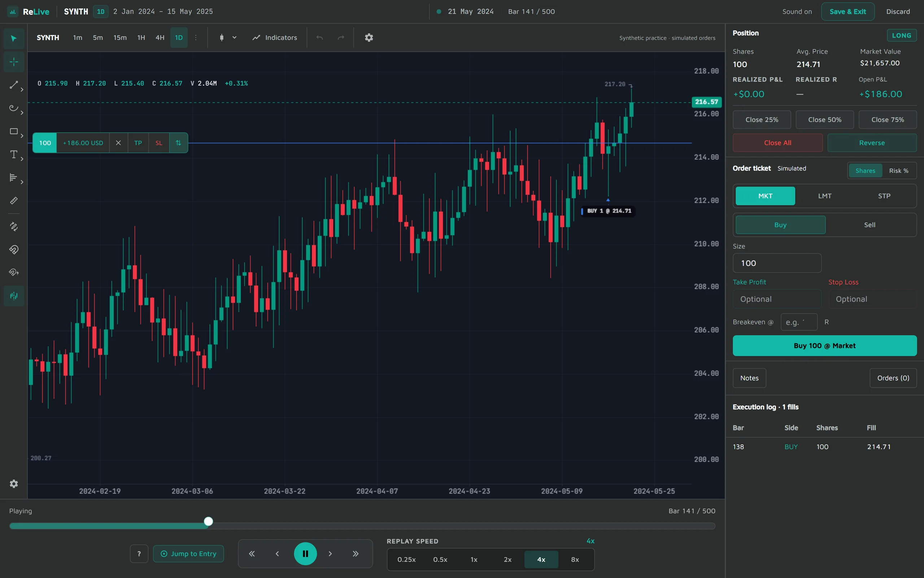Select the LMT order type tab

point(825,196)
